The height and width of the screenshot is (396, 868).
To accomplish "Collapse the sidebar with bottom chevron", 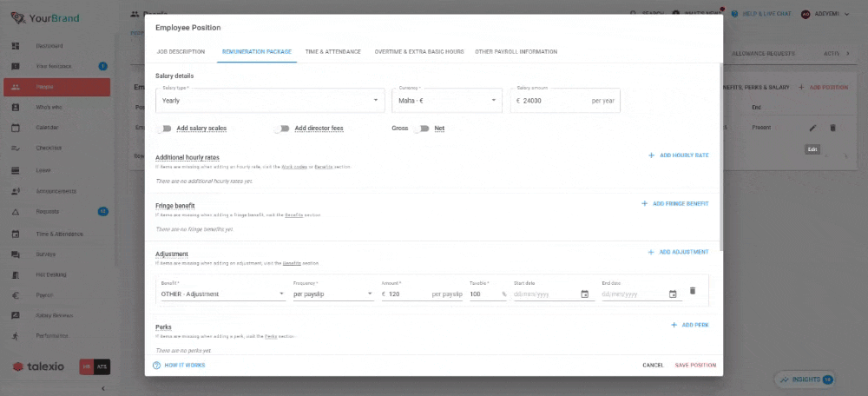I will click(102, 389).
